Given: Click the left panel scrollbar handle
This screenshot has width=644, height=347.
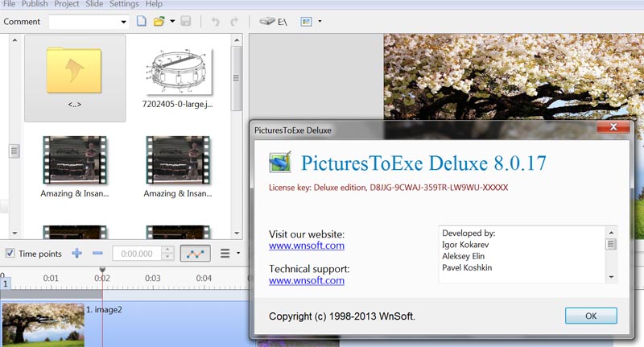Looking at the screenshot, I should pos(14,151).
